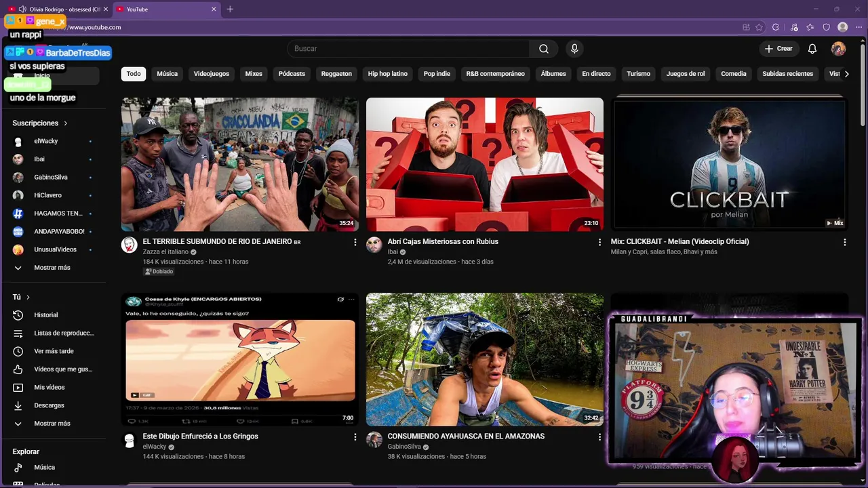Open the browser media control icon
This screenshot has width=868, height=488.
tap(794, 27)
